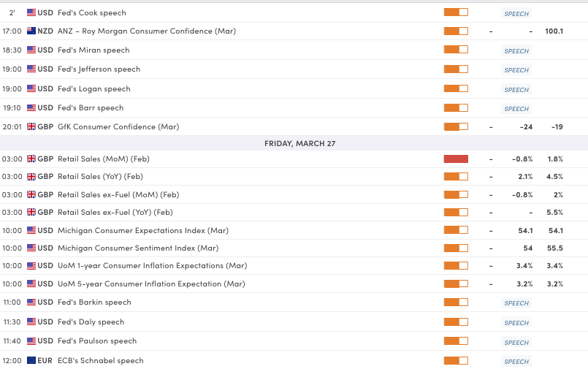Click the US flag beside Fed's Logan speech

(31, 88)
